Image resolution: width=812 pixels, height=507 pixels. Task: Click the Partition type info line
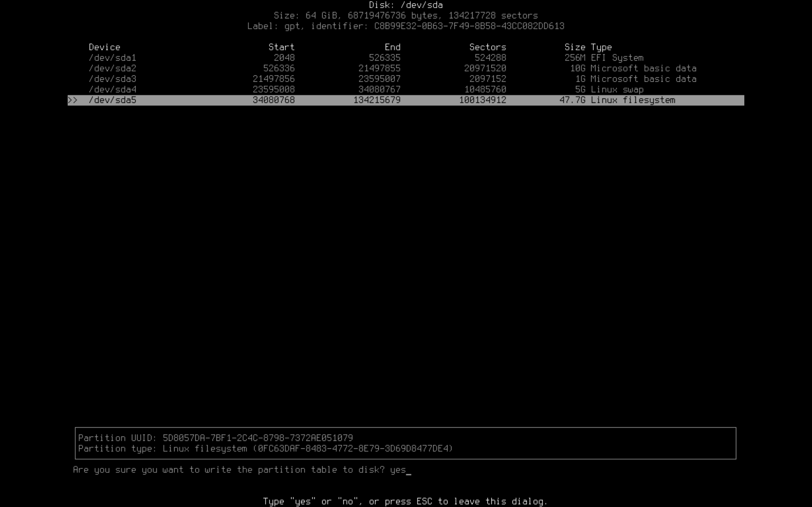coord(265,449)
